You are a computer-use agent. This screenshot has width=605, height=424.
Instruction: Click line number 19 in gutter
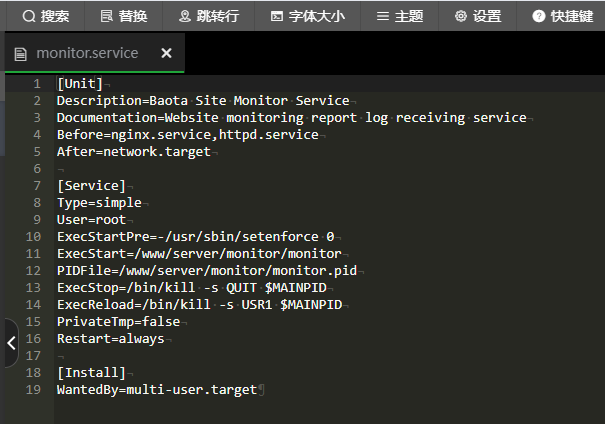tap(33, 389)
